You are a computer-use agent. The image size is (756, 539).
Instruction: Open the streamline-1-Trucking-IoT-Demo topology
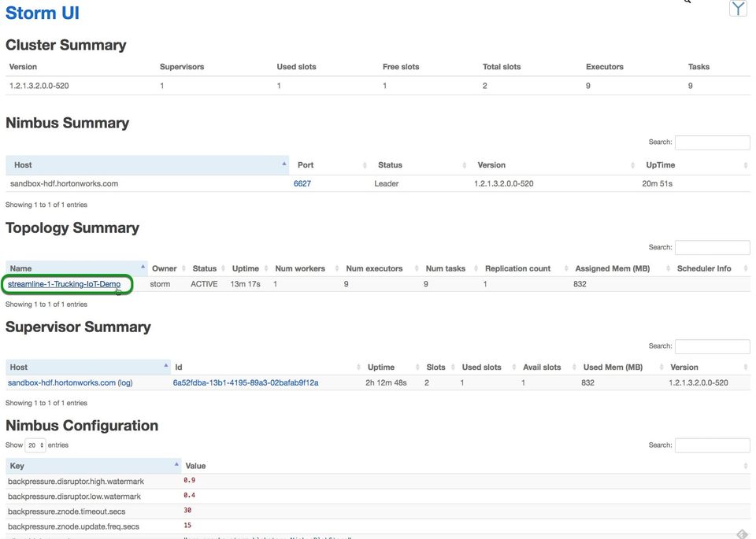[x=64, y=284]
